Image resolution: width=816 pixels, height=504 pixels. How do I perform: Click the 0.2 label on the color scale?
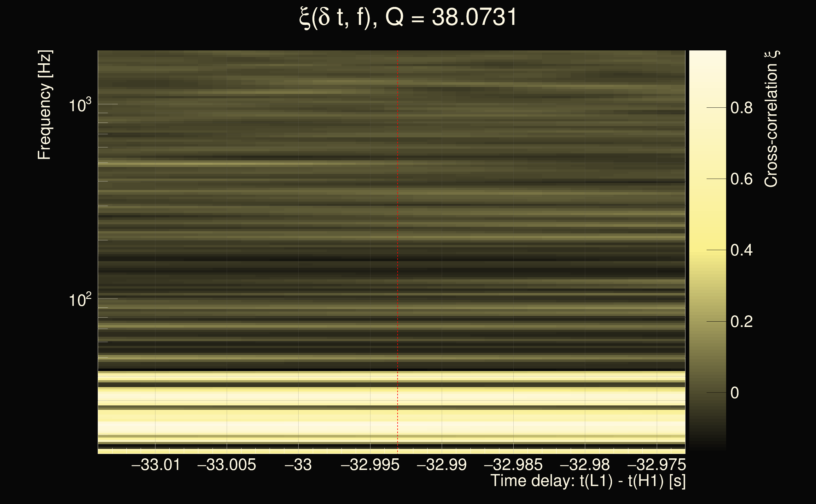click(x=741, y=322)
